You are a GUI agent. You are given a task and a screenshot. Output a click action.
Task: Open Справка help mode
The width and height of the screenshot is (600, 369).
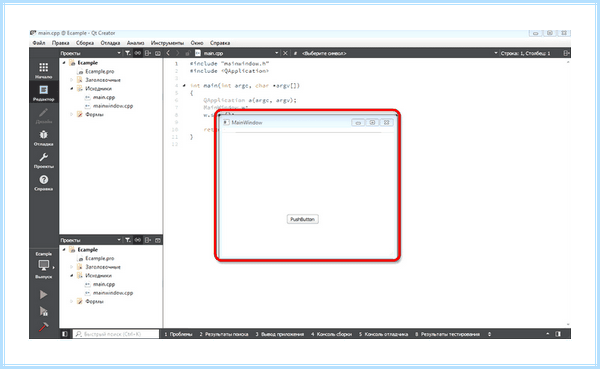click(x=44, y=183)
